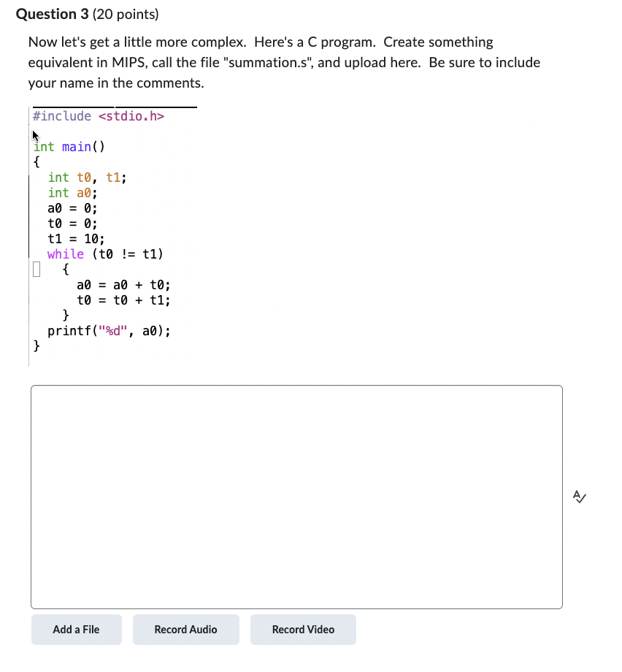Click the t0 = t0 + t1; line
The image size is (622, 672).
click(123, 300)
